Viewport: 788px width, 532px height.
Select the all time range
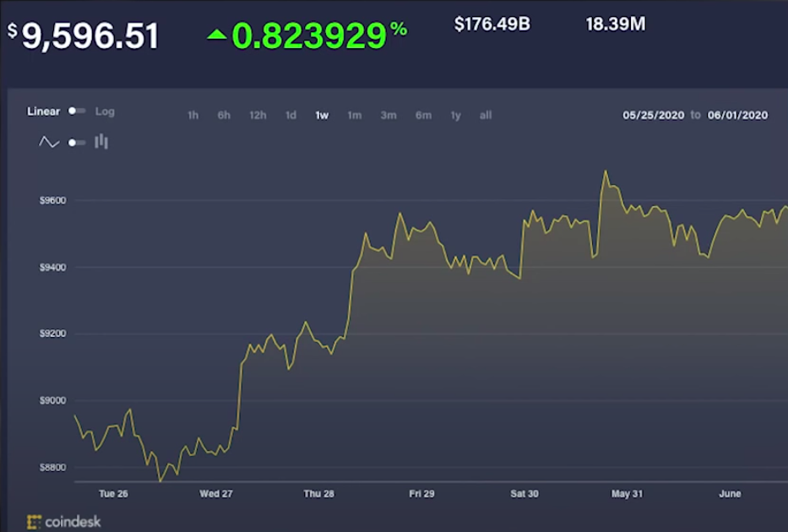coord(486,116)
